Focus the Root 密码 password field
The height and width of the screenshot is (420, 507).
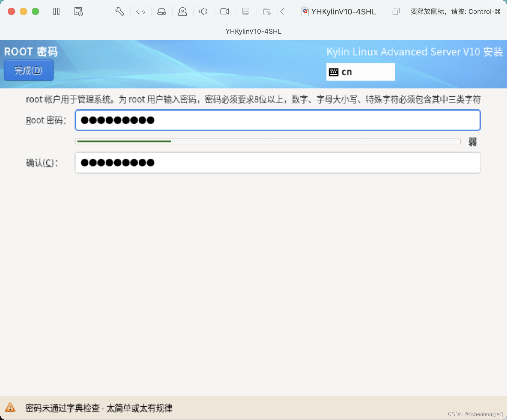point(278,120)
